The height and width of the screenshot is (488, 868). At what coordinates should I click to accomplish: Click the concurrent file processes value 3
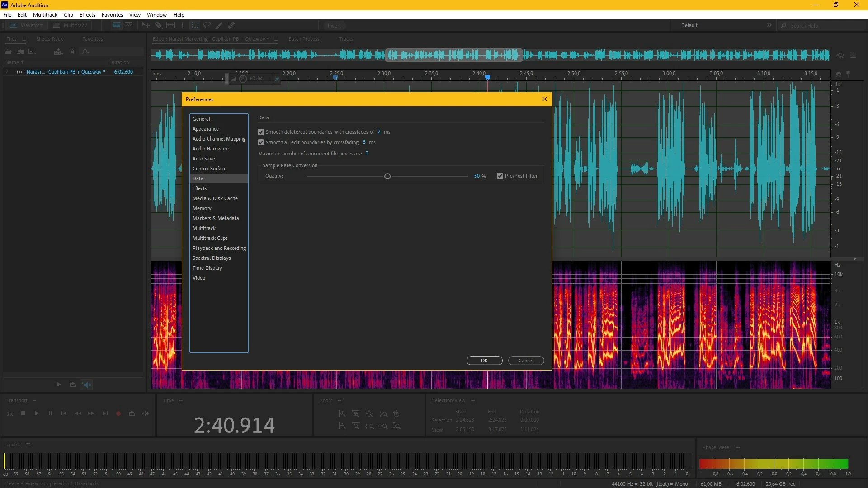pyautogui.click(x=367, y=154)
